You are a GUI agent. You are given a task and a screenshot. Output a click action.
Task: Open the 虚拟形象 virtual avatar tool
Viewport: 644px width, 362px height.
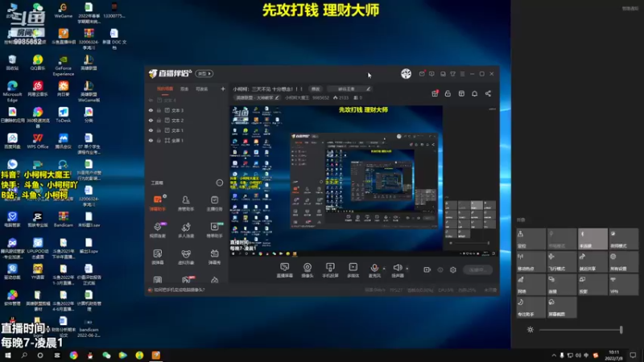(x=186, y=257)
